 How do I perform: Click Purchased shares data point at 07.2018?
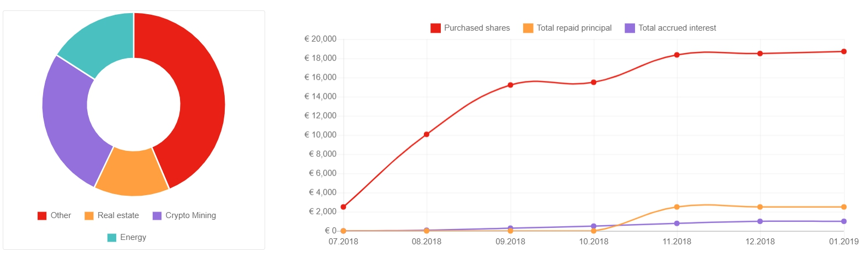343,207
